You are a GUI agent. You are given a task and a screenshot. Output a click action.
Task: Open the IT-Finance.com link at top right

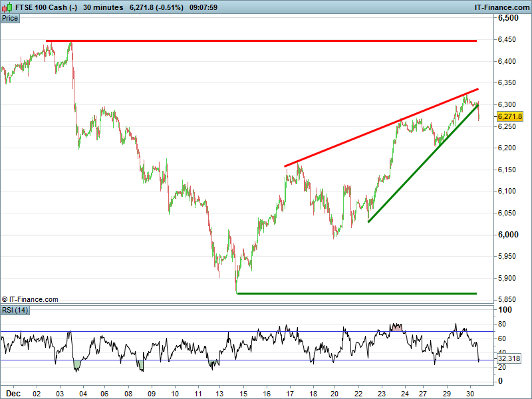pos(501,7)
